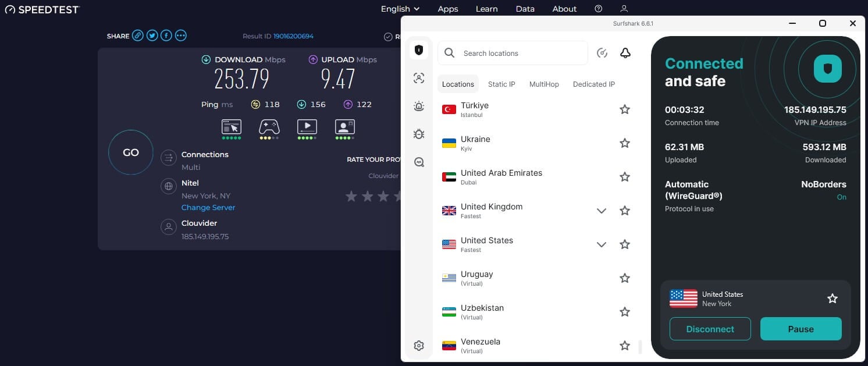Click the gauge icon beside the search bar
The height and width of the screenshot is (366, 868).
602,52
